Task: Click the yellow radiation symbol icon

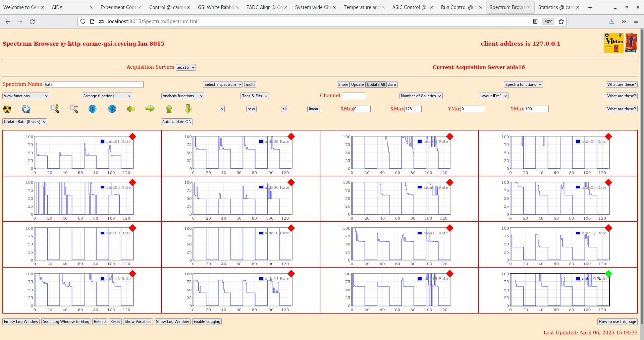Action: pyautogui.click(x=7, y=109)
